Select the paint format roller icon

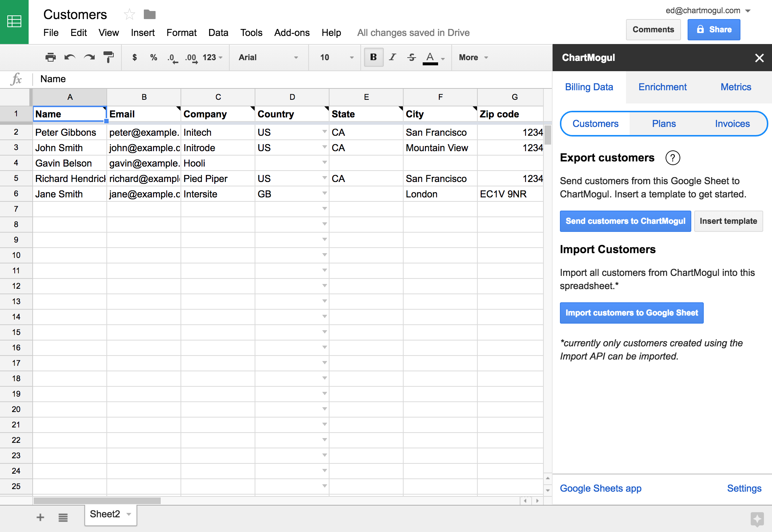(x=109, y=57)
